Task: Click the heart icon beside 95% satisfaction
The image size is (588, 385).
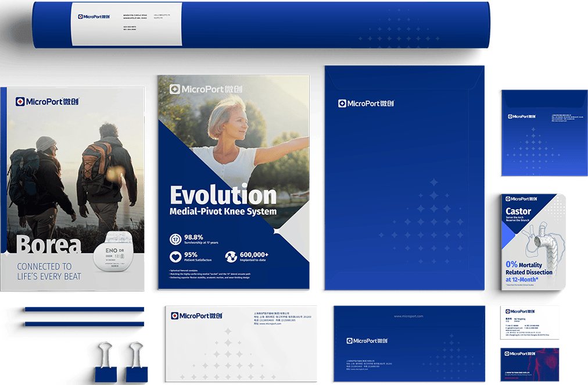Action: [175, 256]
